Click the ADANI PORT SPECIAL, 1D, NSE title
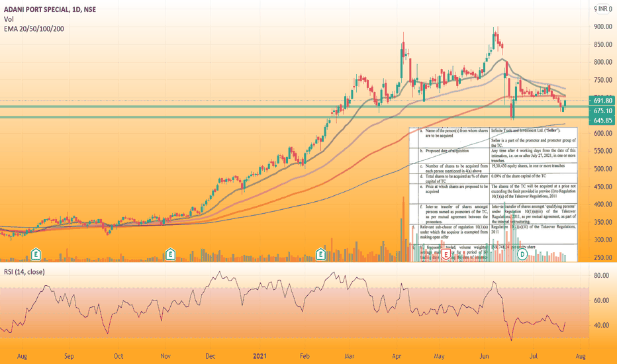The height and width of the screenshot is (364, 617). (x=50, y=9)
